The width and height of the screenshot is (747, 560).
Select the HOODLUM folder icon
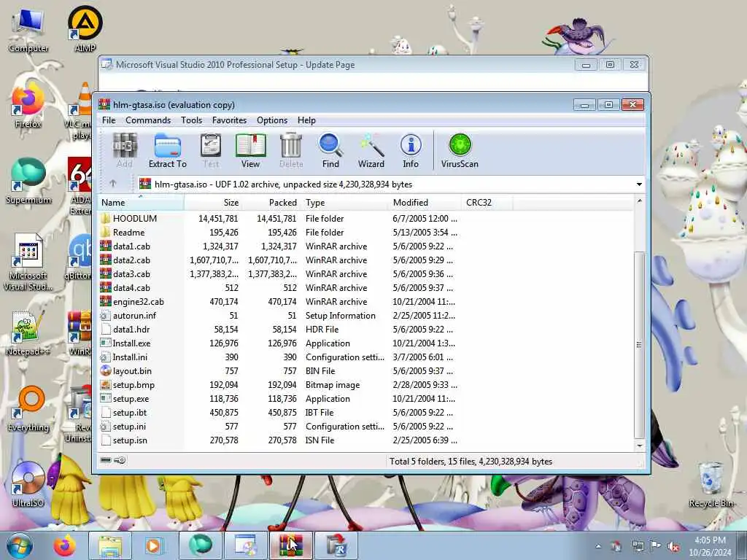105,219
